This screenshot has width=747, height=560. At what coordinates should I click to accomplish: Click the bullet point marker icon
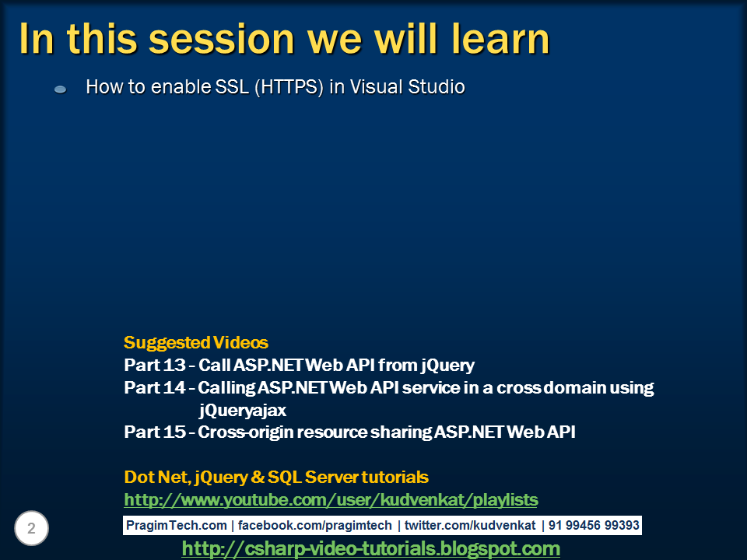pyautogui.click(x=61, y=89)
